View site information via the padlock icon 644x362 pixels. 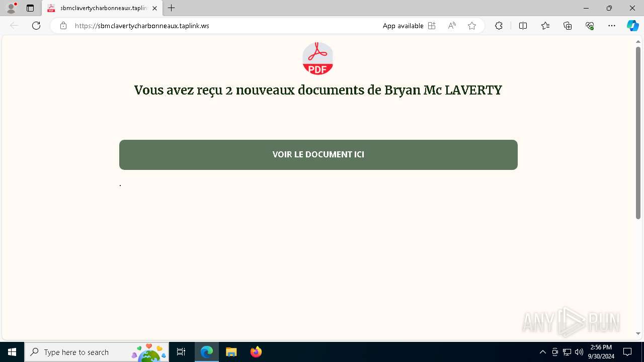coord(63,26)
